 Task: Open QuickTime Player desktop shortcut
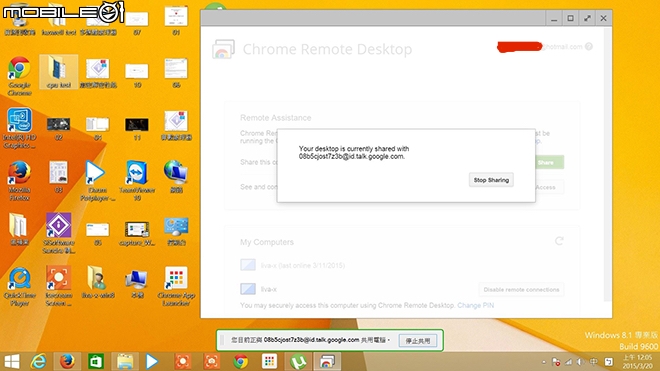pyautogui.click(x=19, y=286)
